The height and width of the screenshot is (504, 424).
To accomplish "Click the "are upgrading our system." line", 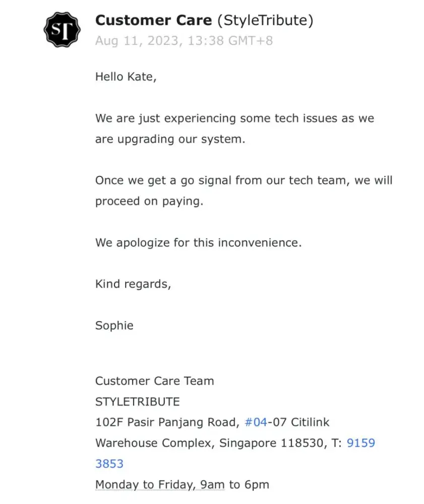I will pos(170,139).
